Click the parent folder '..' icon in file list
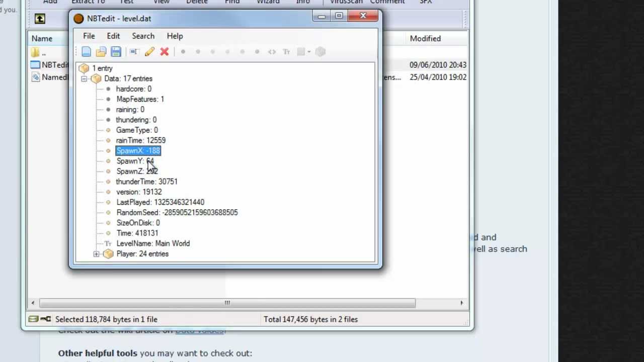The width and height of the screenshot is (644, 362). (35, 52)
